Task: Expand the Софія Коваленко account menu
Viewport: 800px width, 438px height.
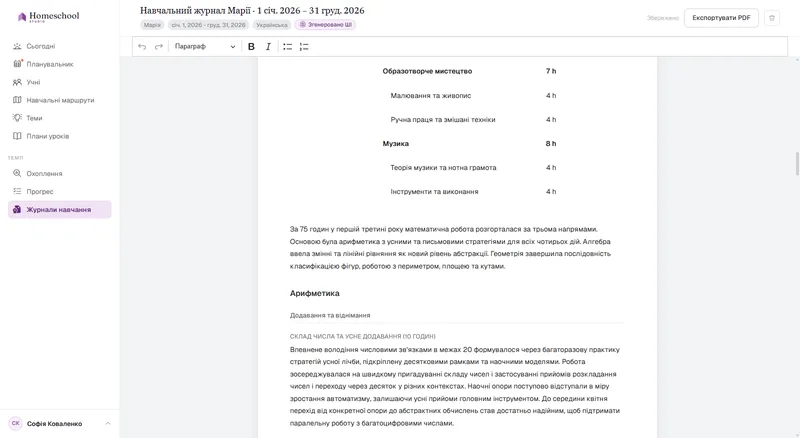Action: click(x=60, y=423)
